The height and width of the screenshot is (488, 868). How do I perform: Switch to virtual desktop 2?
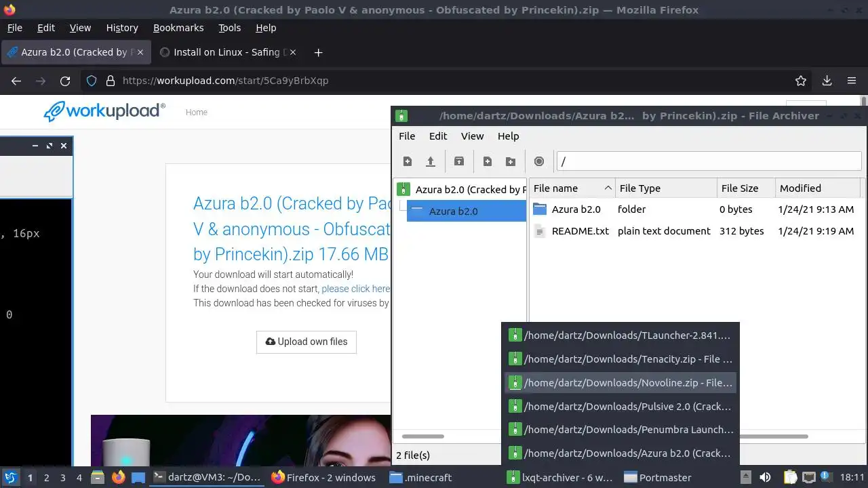(46, 478)
